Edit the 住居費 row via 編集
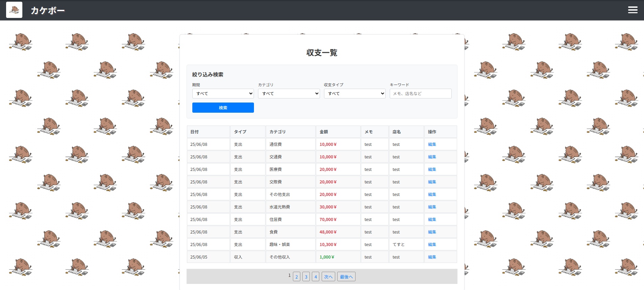Screen dimensions: 644x290 pos(432,220)
